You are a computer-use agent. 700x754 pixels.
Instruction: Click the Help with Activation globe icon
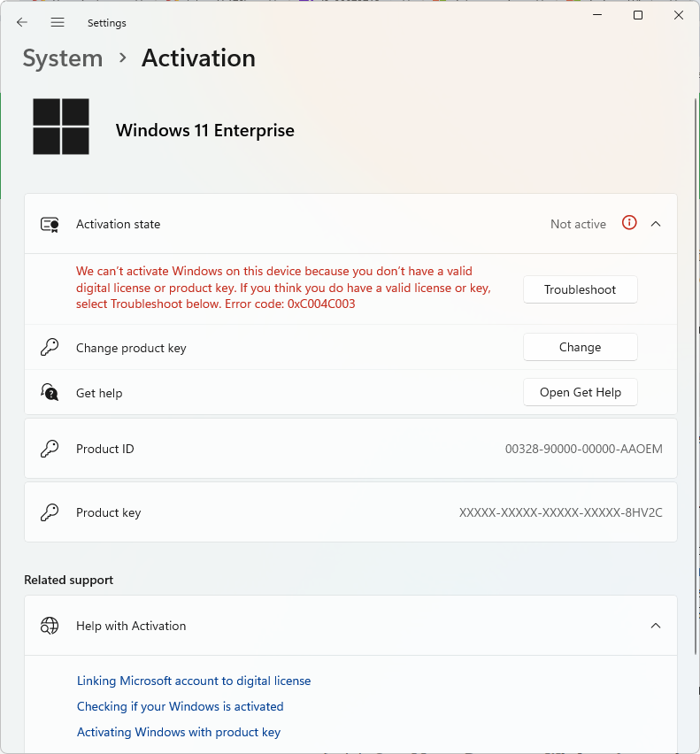pyautogui.click(x=50, y=626)
